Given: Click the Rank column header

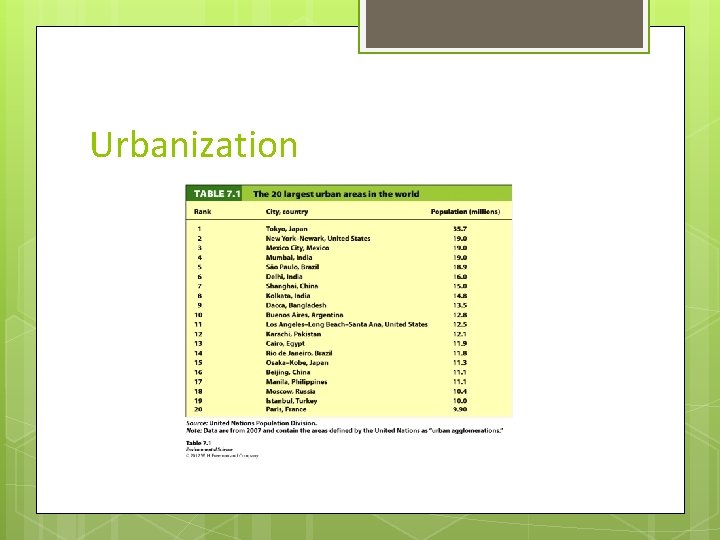Looking at the screenshot, I should tap(202, 212).
